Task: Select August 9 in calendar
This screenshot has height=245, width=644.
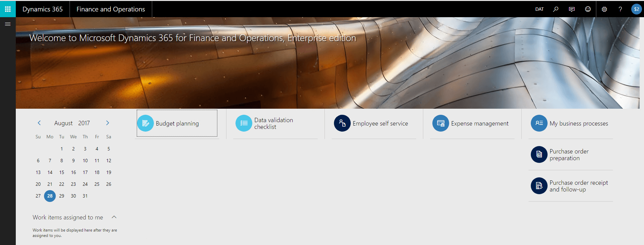Action: (73, 161)
